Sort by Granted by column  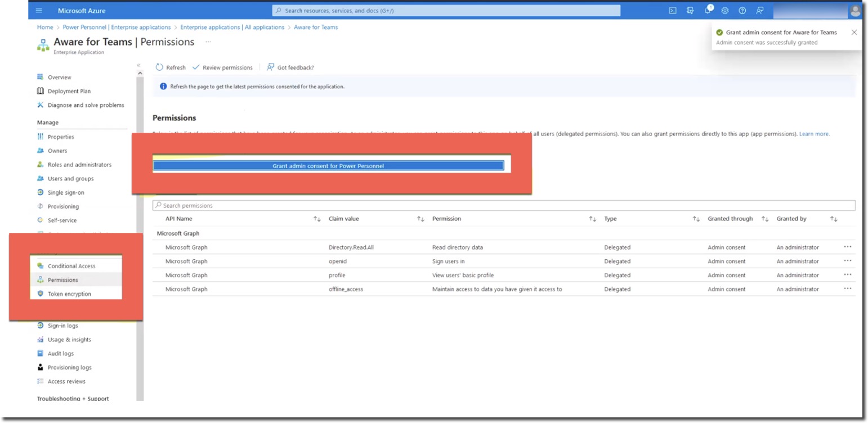[834, 219]
